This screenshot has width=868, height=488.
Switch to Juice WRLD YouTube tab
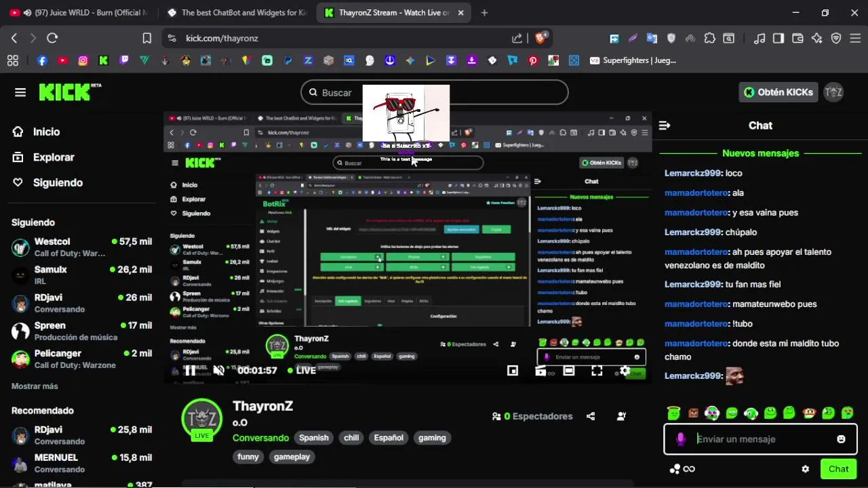(x=79, y=13)
